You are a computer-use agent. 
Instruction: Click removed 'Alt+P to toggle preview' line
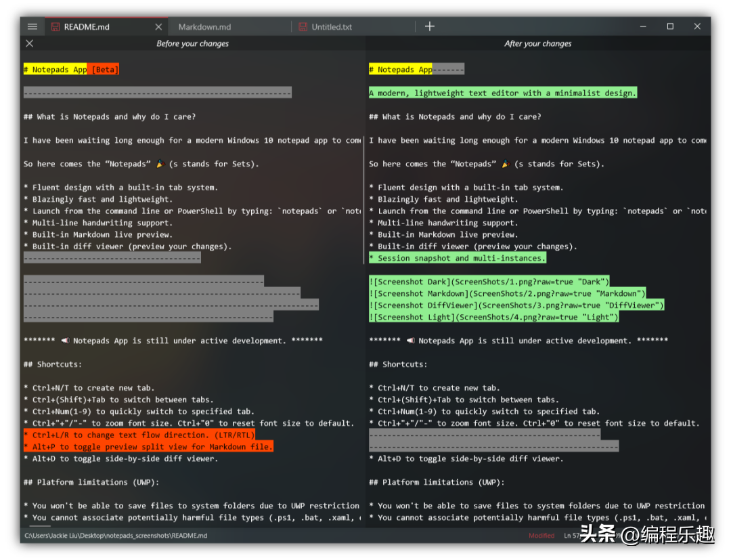point(148,447)
